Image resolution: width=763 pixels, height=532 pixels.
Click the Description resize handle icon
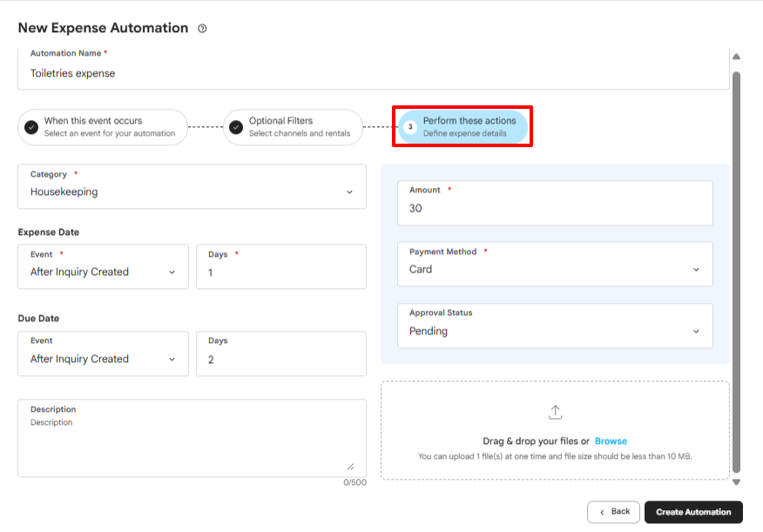pos(350,467)
